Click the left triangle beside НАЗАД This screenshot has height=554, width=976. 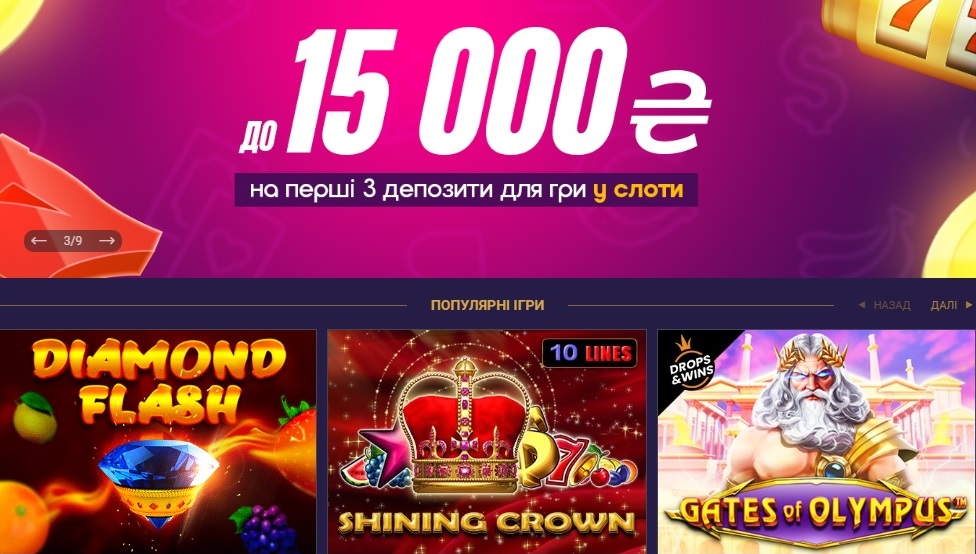[862, 305]
